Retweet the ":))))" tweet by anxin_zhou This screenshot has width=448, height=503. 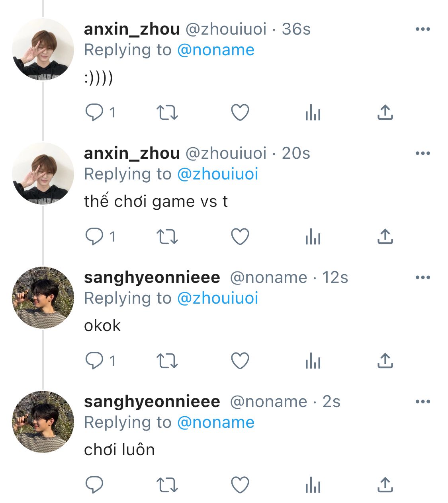(x=167, y=113)
